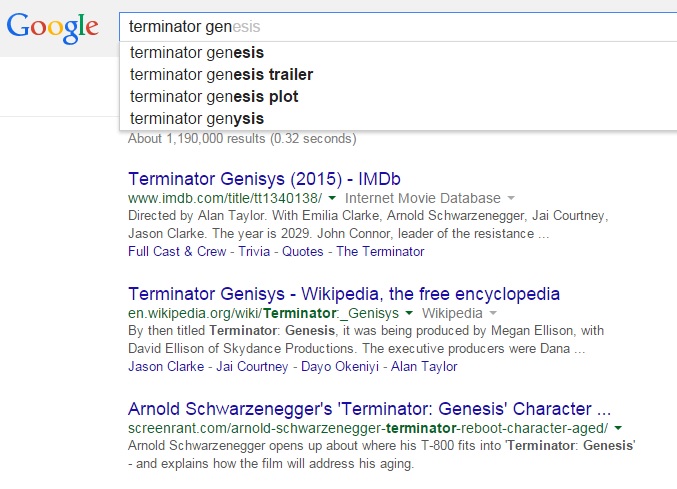Visit the 'Jason Clarke' Wikipedia sitelink
The image size is (677, 489).
click(x=166, y=366)
